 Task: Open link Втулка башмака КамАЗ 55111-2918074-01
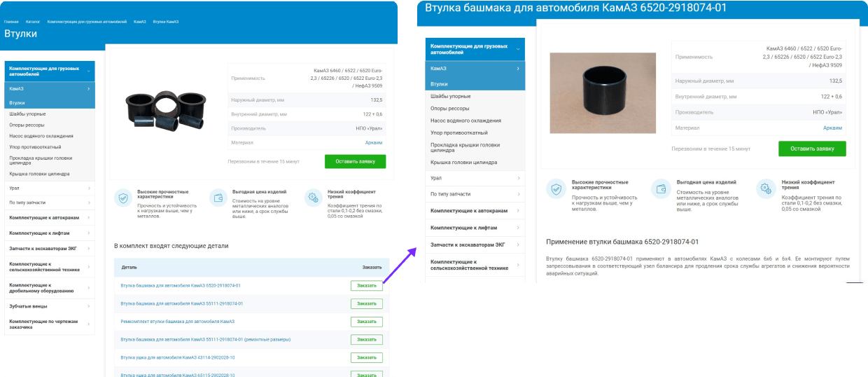[x=182, y=303]
